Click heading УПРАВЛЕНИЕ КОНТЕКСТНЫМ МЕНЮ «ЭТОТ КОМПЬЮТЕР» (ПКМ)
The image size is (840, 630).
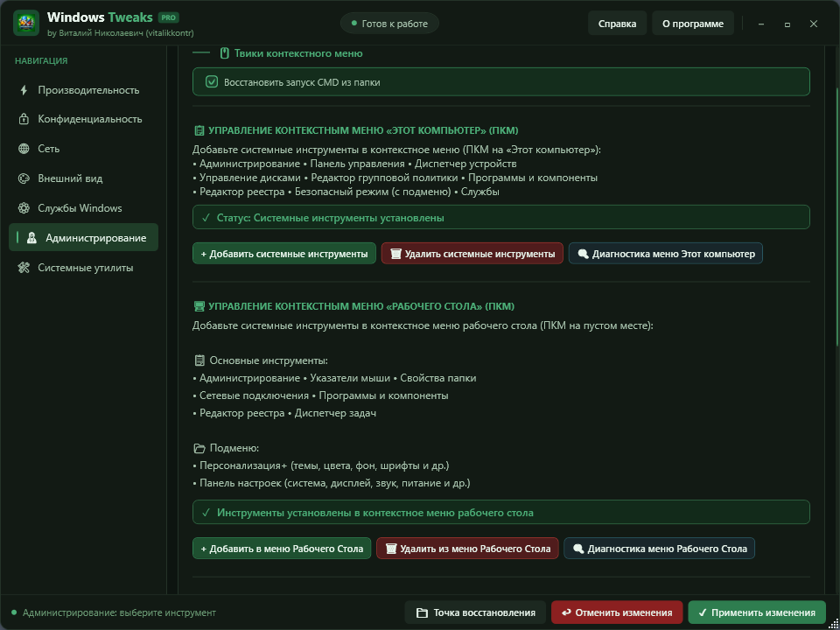(x=363, y=130)
